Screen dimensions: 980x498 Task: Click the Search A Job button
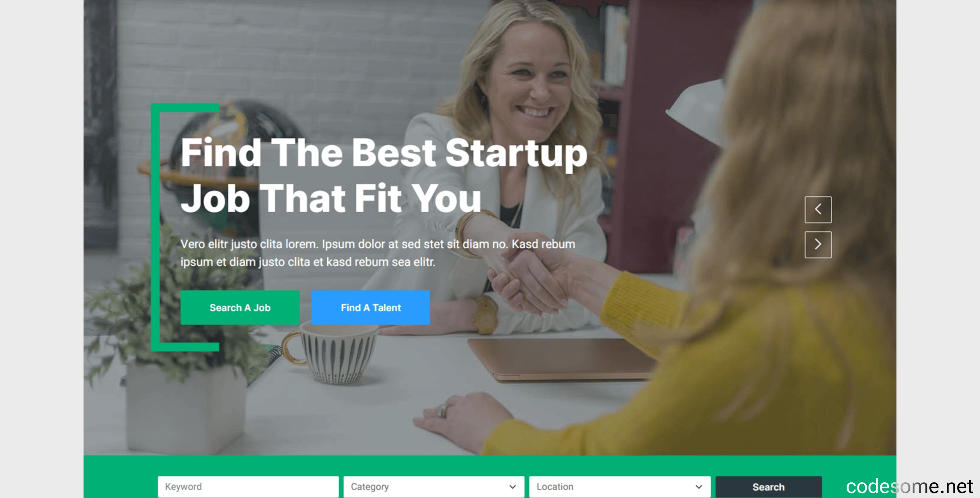click(x=240, y=307)
